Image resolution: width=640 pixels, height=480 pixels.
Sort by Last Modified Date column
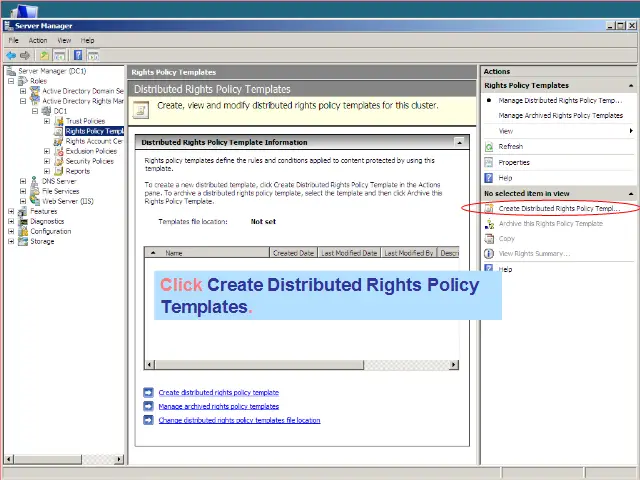(349, 253)
